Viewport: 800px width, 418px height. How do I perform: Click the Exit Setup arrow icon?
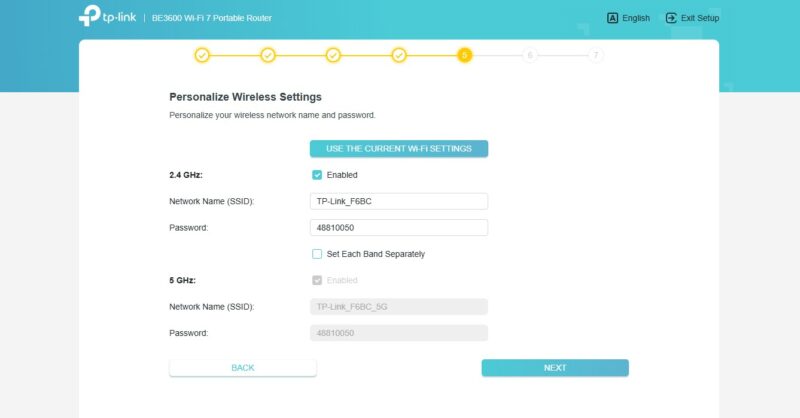[671, 18]
